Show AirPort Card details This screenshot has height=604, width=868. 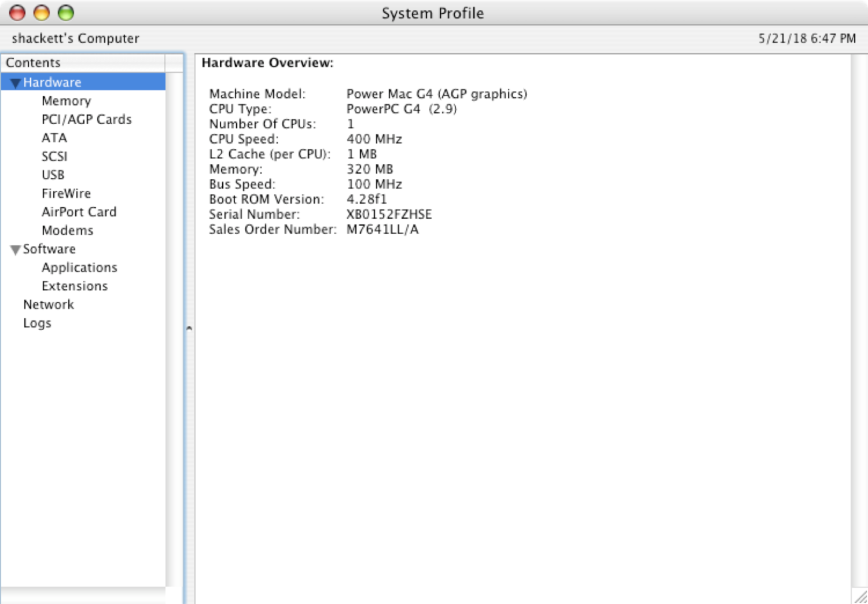[x=79, y=212]
